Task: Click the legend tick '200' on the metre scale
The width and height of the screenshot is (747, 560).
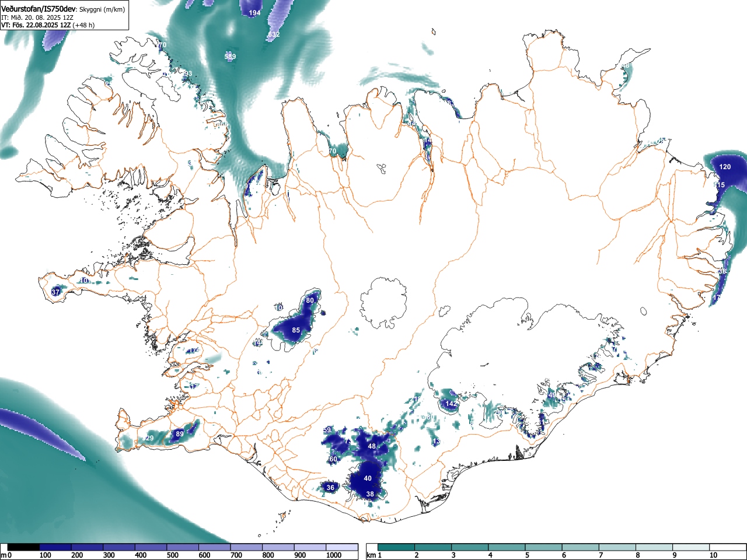Action: 77,555
